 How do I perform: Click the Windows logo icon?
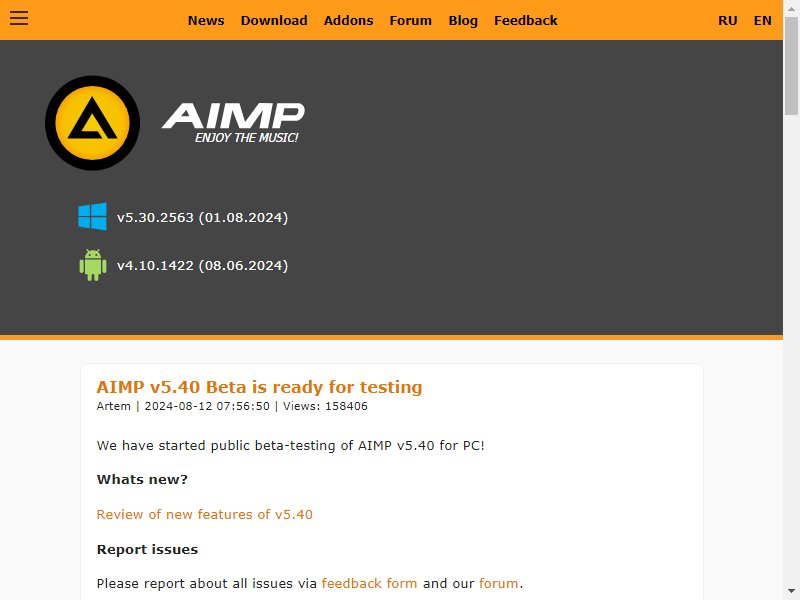(92, 216)
